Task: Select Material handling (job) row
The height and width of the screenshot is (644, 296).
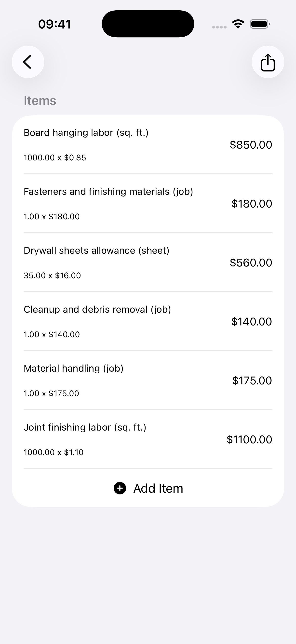Action: click(148, 381)
